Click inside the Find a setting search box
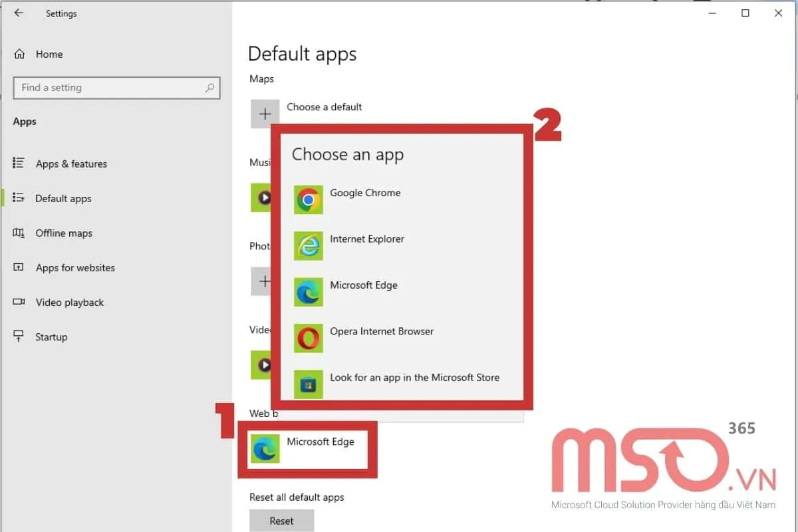Image resolution: width=798 pixels, height=532 pixels. point(116,88)
